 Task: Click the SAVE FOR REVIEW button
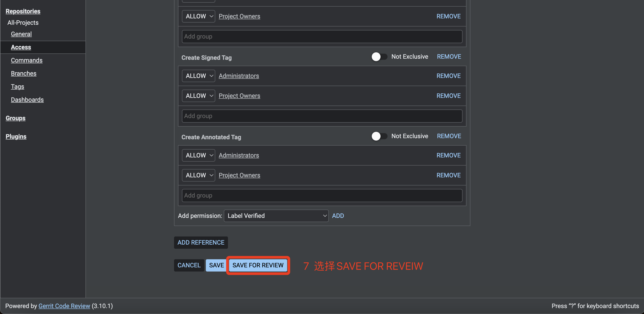(258, 265)
